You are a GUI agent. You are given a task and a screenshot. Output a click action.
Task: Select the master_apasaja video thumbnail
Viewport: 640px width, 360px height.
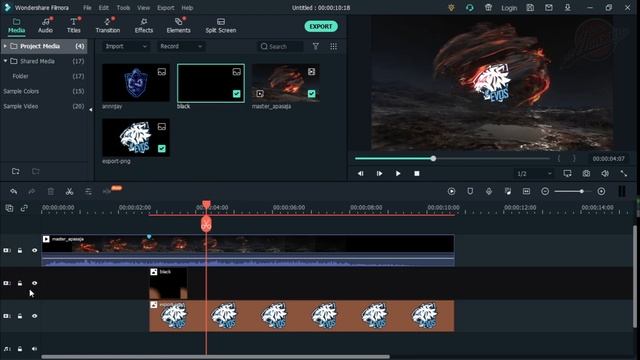click(x=286, y=83)
